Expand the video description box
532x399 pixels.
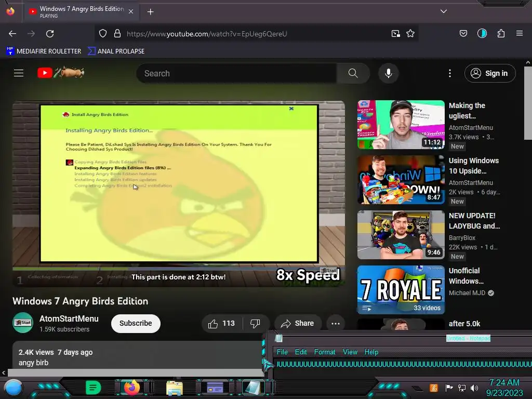coord(137,355)
